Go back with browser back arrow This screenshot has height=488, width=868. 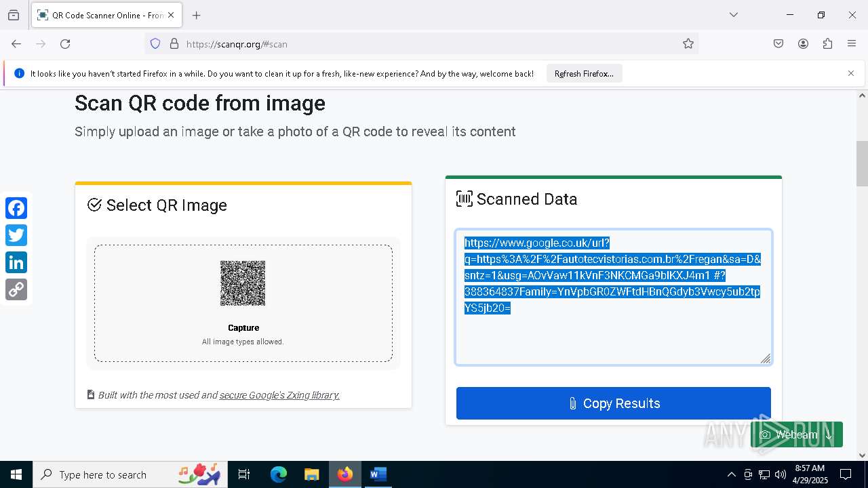pos(16,44)
